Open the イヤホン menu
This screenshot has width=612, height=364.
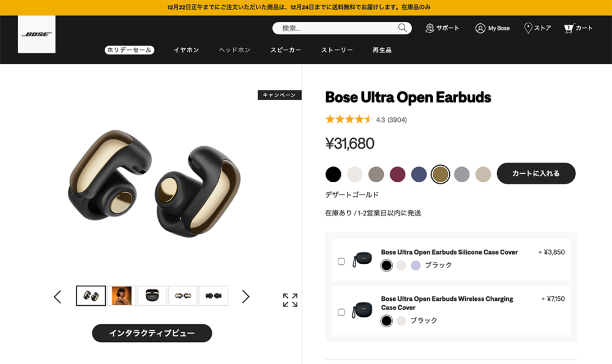(186, 50)
